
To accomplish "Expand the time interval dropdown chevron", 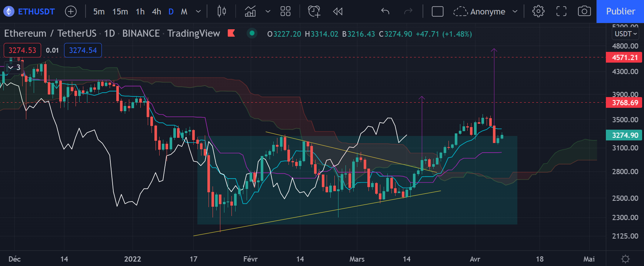I will (198, 11).
